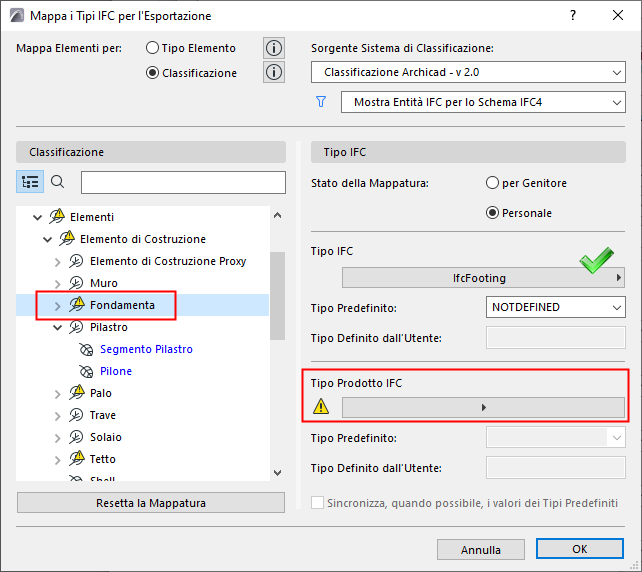Collapse the Pilastro tree node
The image size is (642, 572).
[58, 327]
